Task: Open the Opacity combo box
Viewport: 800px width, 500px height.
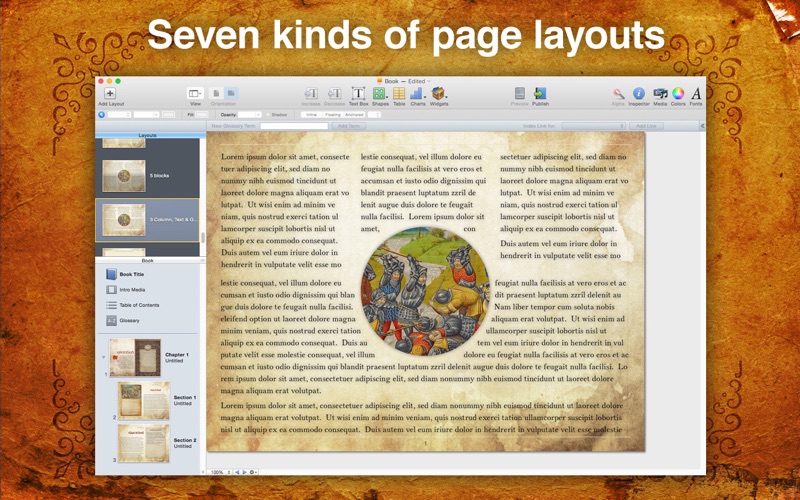Action: pos(249,115)
